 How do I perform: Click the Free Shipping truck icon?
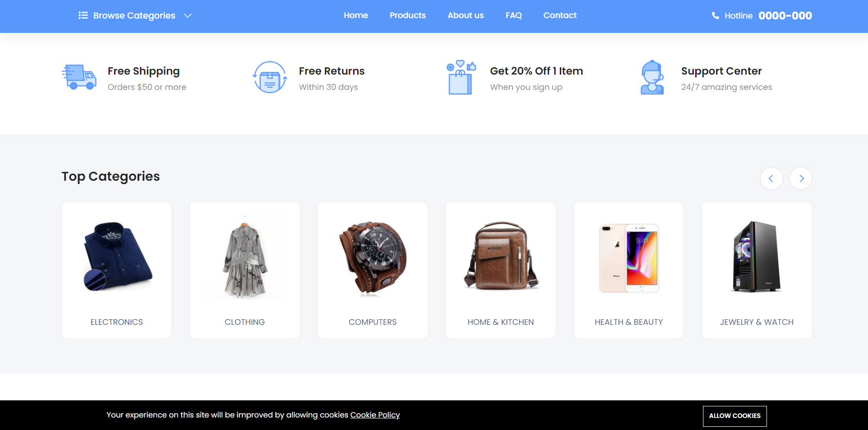click(x=79, y=77)
